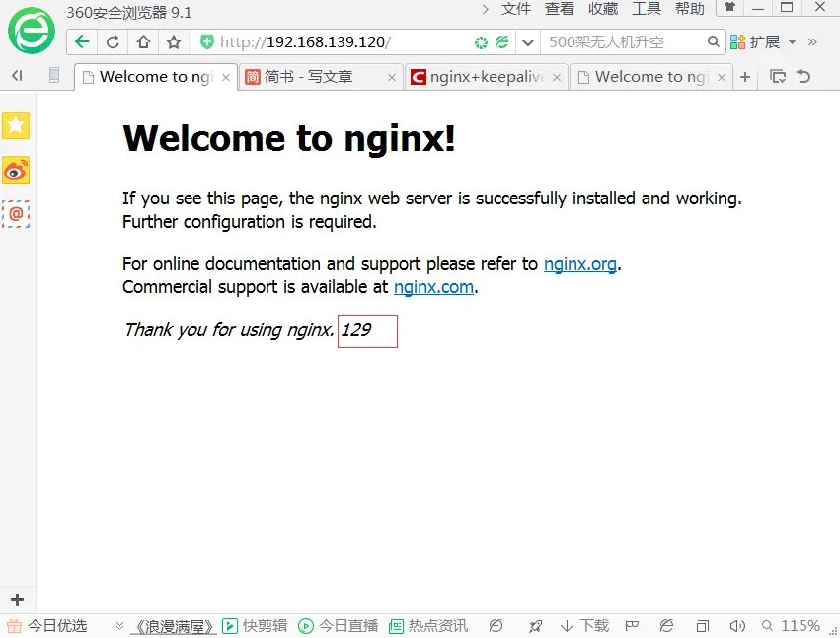The height and width of the screenshot is (638, 840).
Task: Click the green spinning accelerator icon
Action: click(481, 42)
